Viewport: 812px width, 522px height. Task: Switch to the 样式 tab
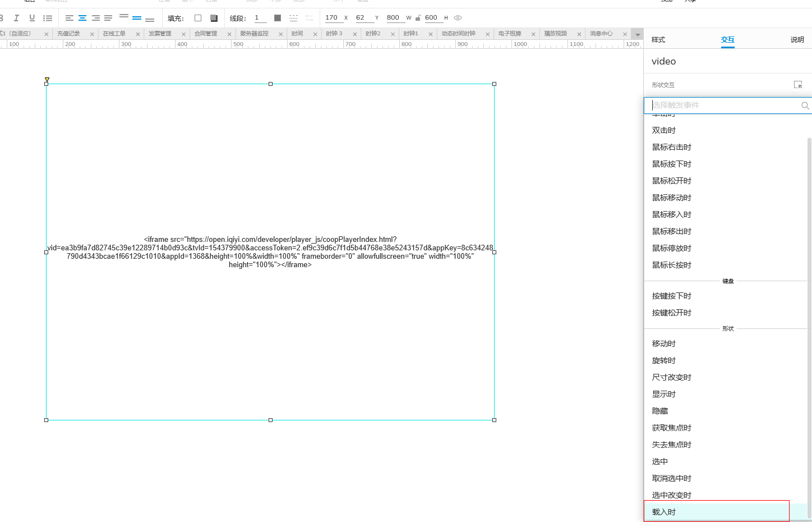click(x=658, y=40)
